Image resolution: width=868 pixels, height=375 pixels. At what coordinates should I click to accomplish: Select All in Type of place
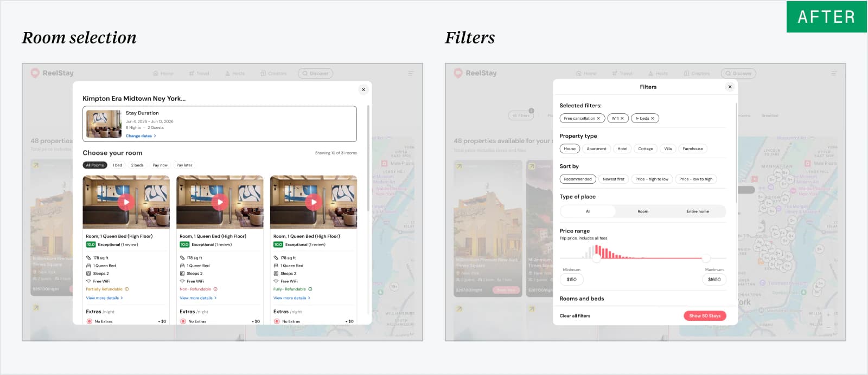588,211
